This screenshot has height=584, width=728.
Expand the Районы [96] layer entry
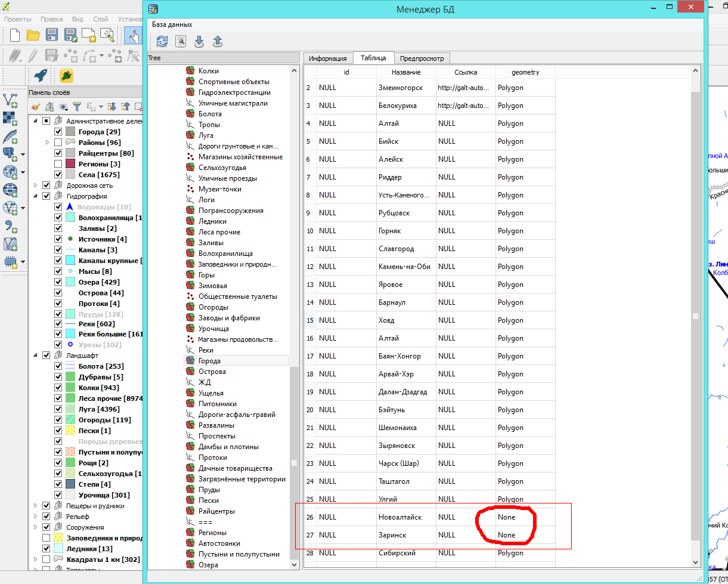[x=47, y=142]
